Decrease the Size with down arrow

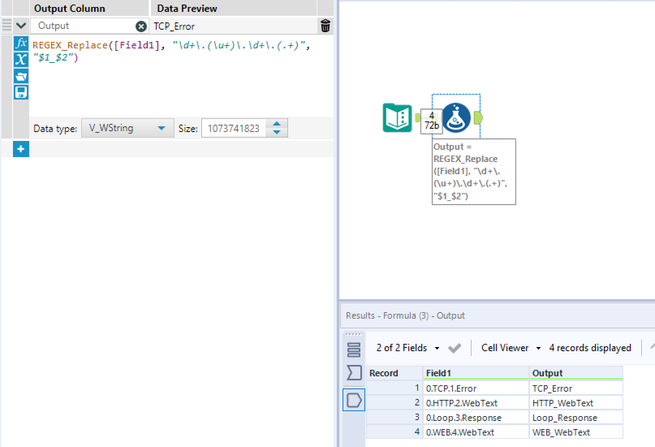[x=277, y=132]
